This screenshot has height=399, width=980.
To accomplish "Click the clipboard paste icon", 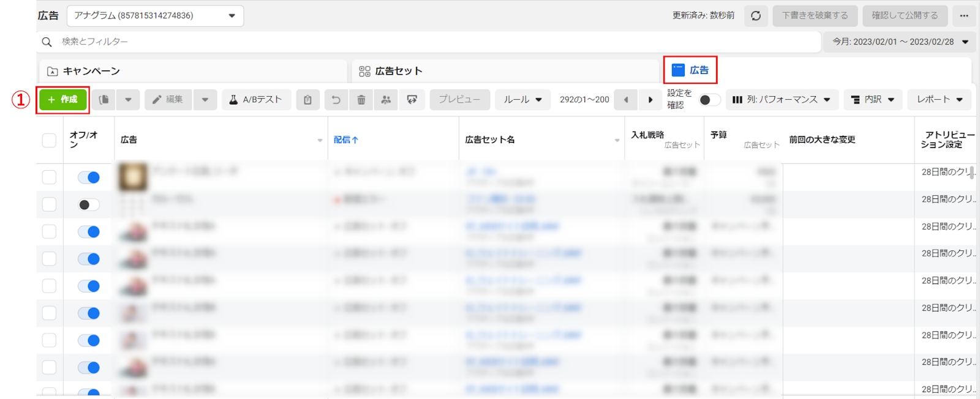I will (x=307, y=100).
